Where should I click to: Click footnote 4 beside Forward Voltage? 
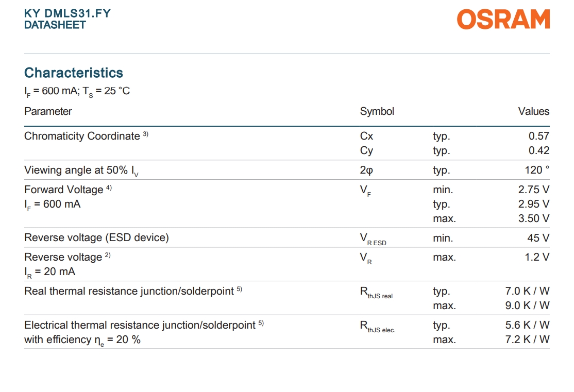click(109, 188)
